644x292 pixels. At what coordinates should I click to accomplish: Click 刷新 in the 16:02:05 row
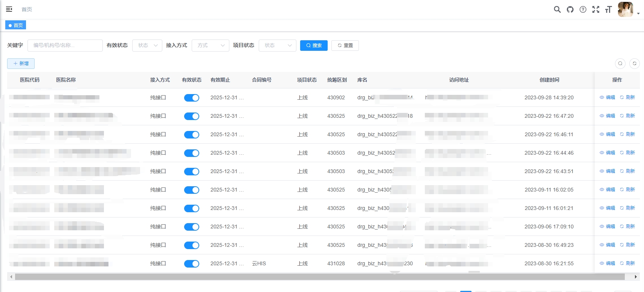pyautogui.click(x=627, y=190)
